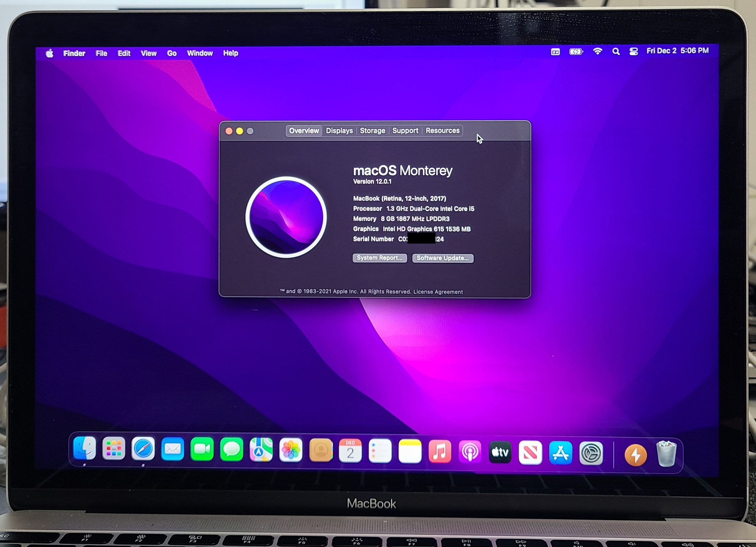This screenshot has height=547, width=756.
Task: Open the Maps app icon
Action: tap(261, 450)
